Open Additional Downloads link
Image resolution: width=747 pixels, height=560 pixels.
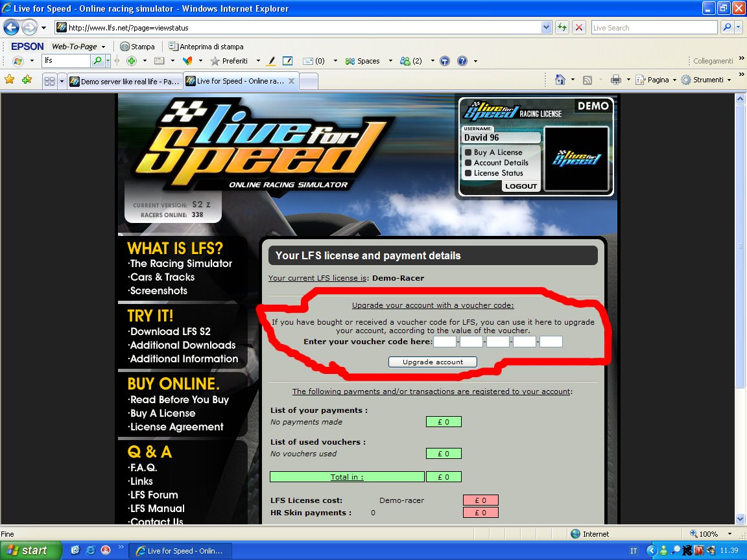point(182,345)
